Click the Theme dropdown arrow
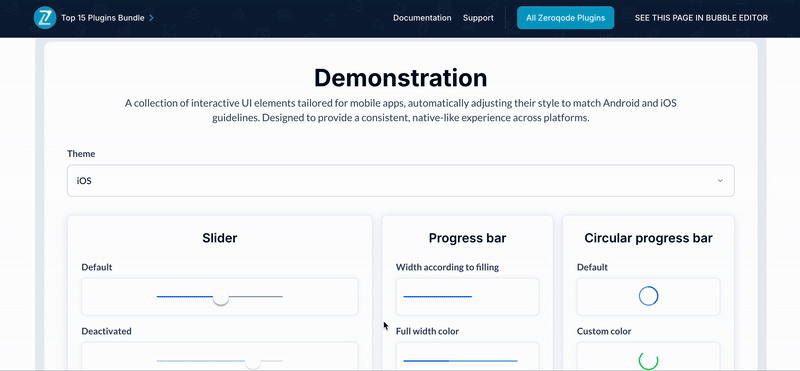Image resolution: width=800 pixels, height=371 pixels. (720, 181)
